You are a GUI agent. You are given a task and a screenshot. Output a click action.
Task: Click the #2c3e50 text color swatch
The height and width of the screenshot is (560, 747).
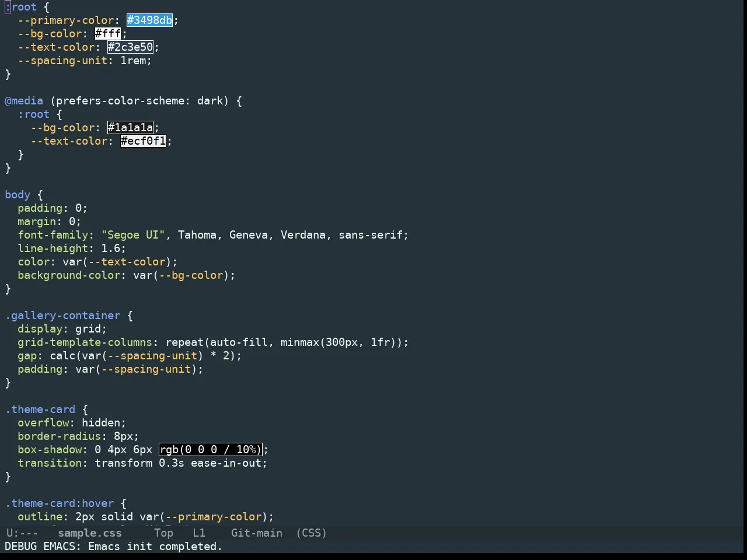pyautogui.click(x=130, y=47)
